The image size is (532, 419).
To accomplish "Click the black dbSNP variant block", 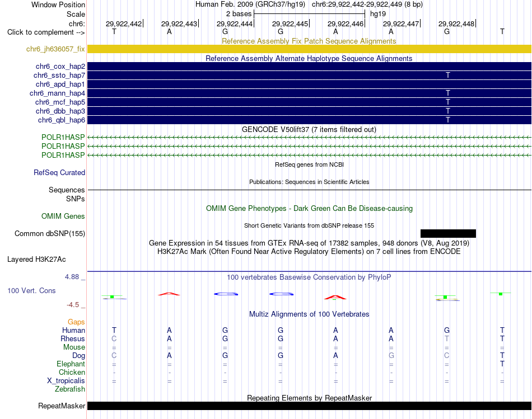I will (448, 234).
